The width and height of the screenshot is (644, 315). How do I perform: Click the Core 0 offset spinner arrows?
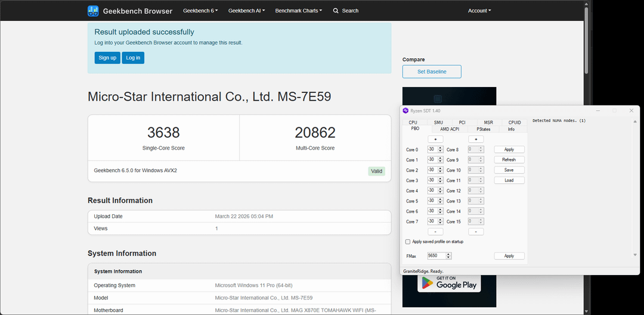(441, 149)
